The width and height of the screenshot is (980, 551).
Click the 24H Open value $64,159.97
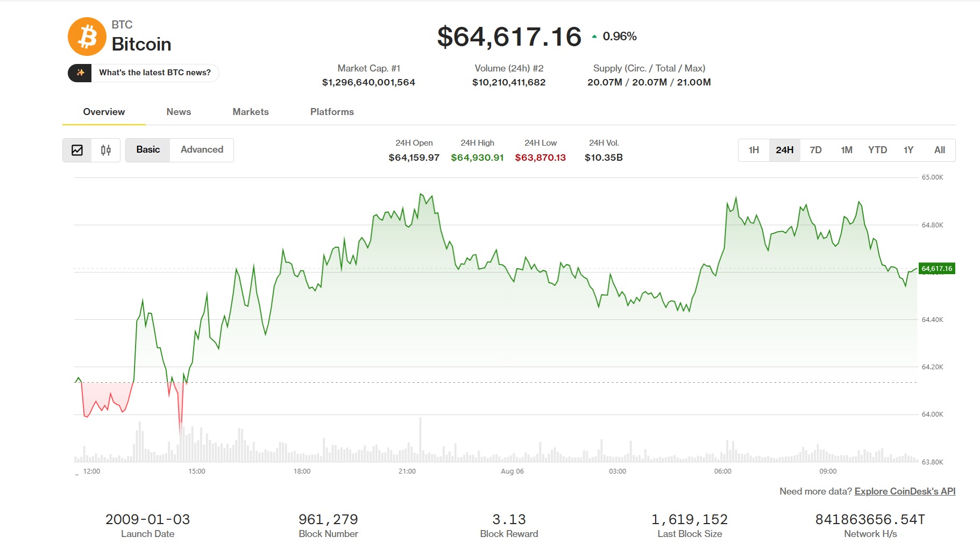(414, 158)
